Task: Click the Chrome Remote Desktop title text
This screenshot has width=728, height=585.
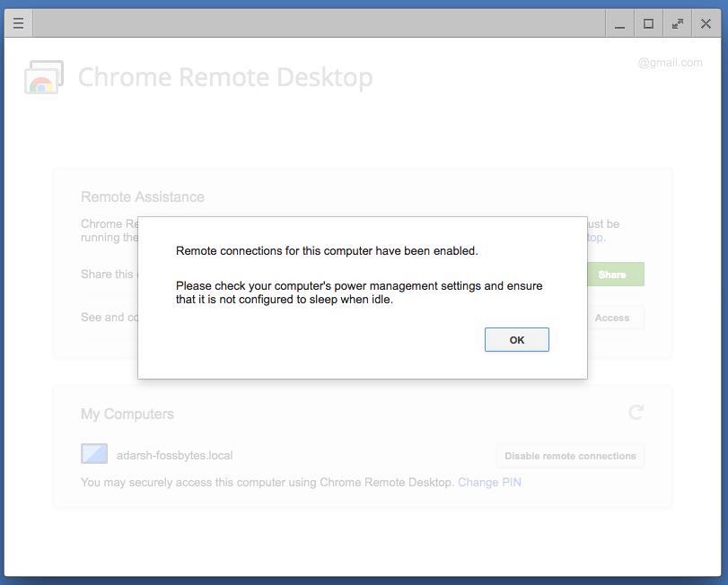Action: click(225, 77)
